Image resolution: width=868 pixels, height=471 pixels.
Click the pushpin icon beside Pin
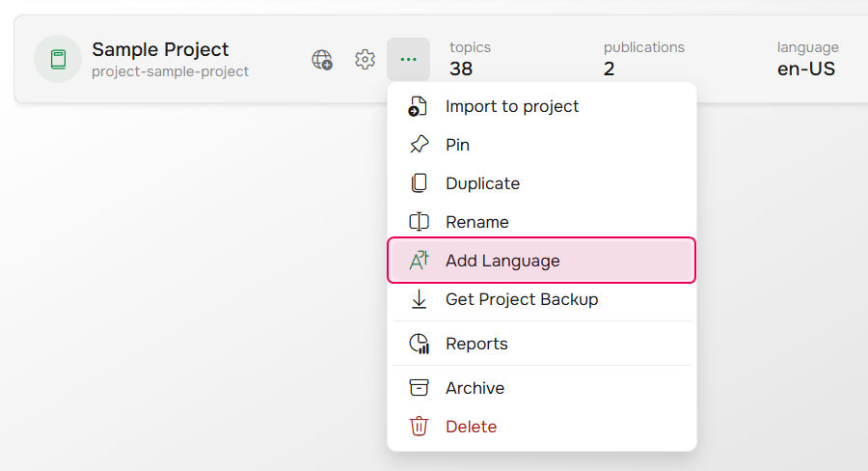coord(420,145)
